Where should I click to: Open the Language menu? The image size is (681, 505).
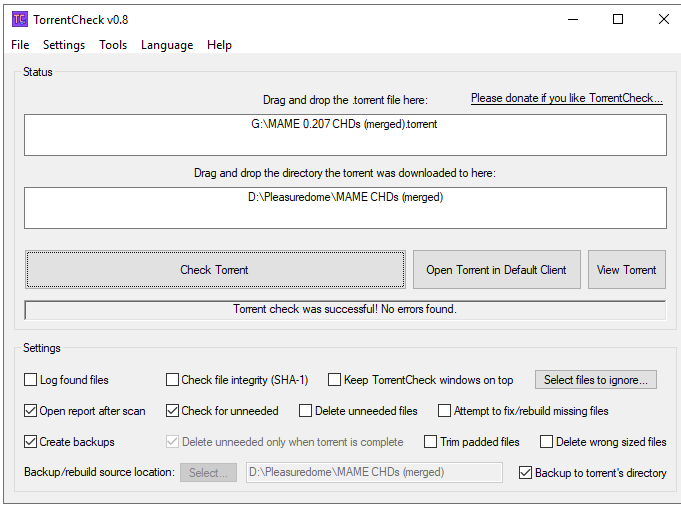click(167, 45)
